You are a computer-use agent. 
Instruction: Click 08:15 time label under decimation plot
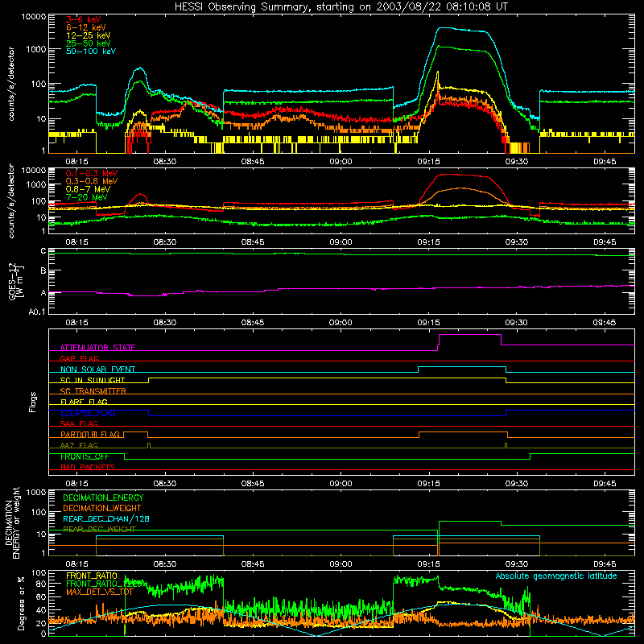tap(76, 564)
